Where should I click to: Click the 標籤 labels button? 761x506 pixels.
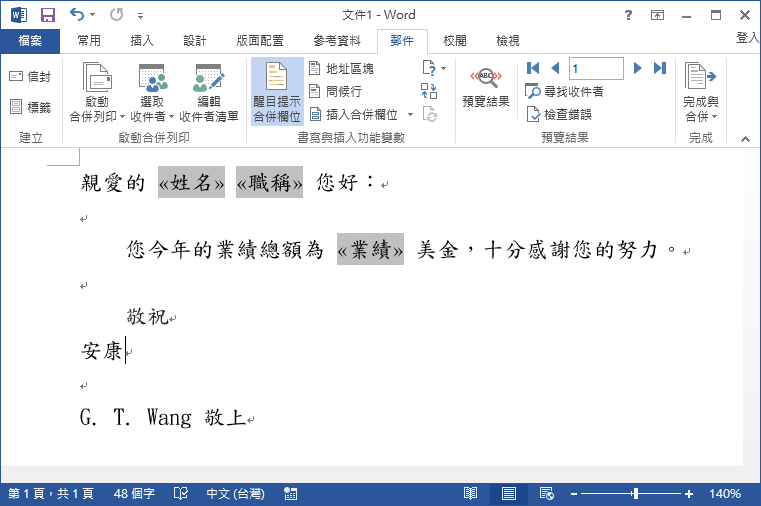(x=30, y=107)
